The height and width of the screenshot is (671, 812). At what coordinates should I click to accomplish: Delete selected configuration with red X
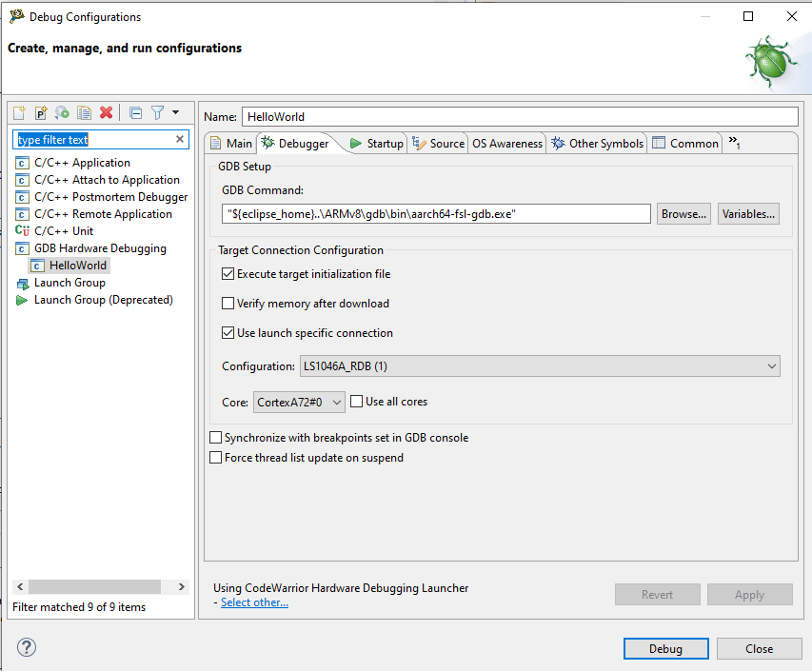coord(107,112)
